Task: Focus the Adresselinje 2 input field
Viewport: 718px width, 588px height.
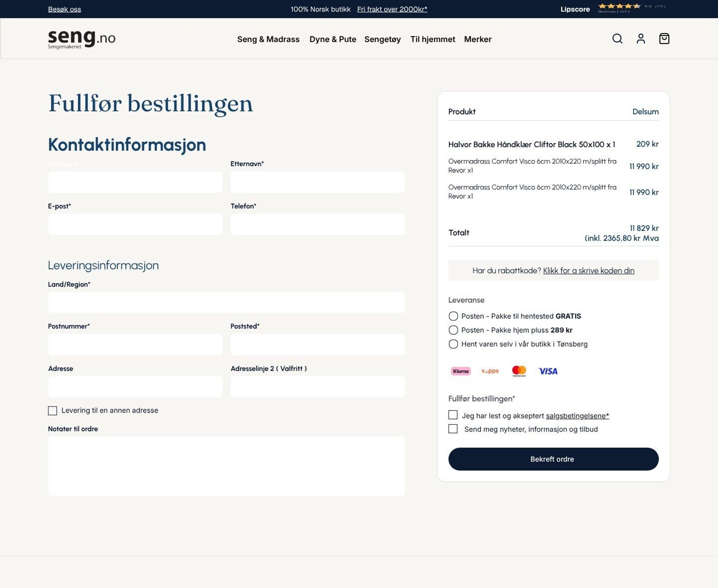Action: tap(317, 387)
